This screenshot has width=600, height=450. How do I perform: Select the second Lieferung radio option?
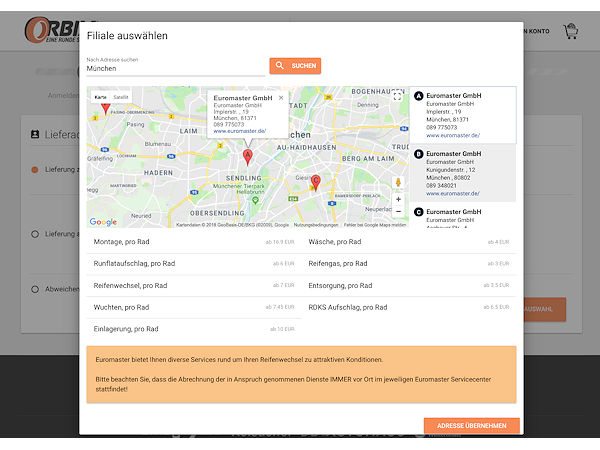click(35, 234)
